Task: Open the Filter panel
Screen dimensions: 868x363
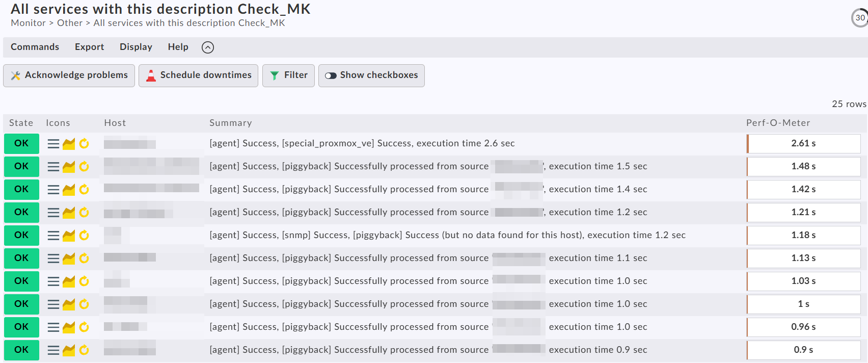Action: coord(288,75)
